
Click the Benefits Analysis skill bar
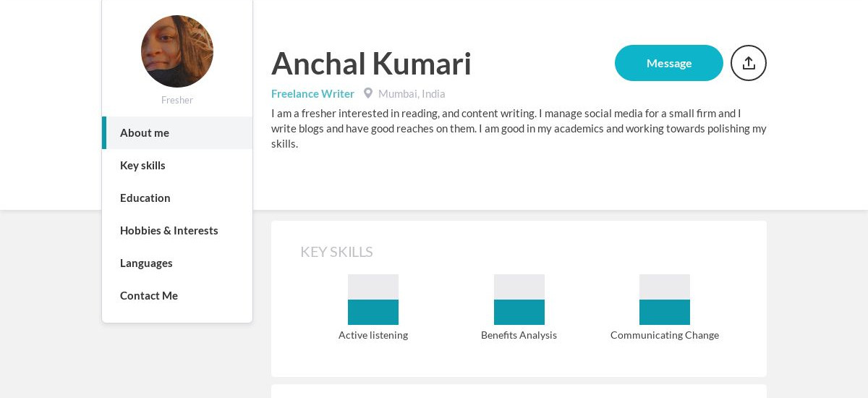[519, 300]
